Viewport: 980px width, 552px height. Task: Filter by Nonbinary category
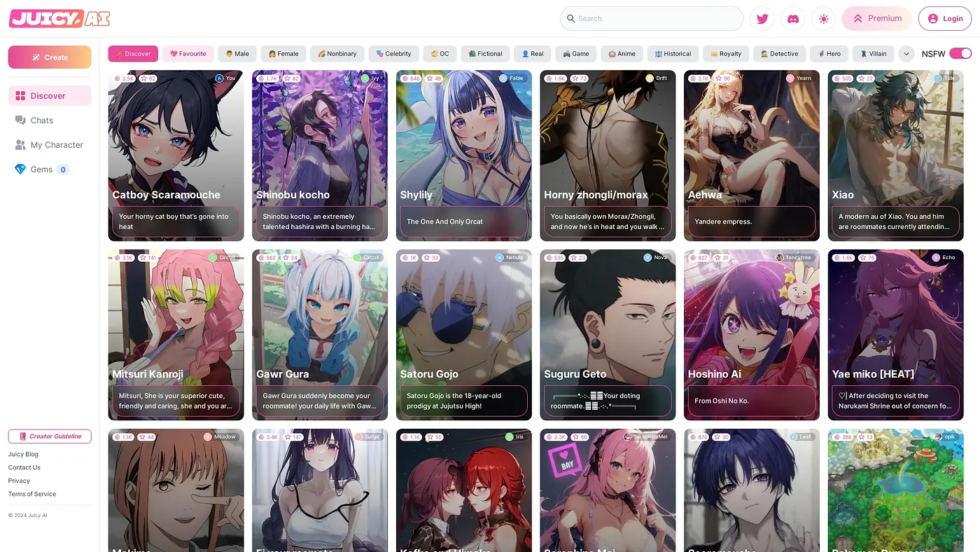tap(337, 54)
